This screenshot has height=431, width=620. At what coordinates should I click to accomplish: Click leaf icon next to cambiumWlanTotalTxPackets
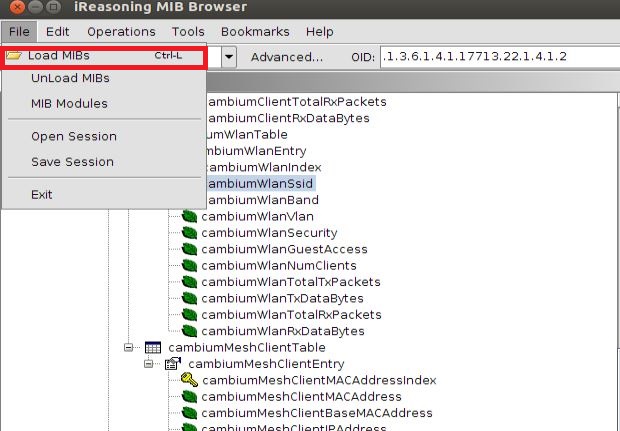[189, 282]
